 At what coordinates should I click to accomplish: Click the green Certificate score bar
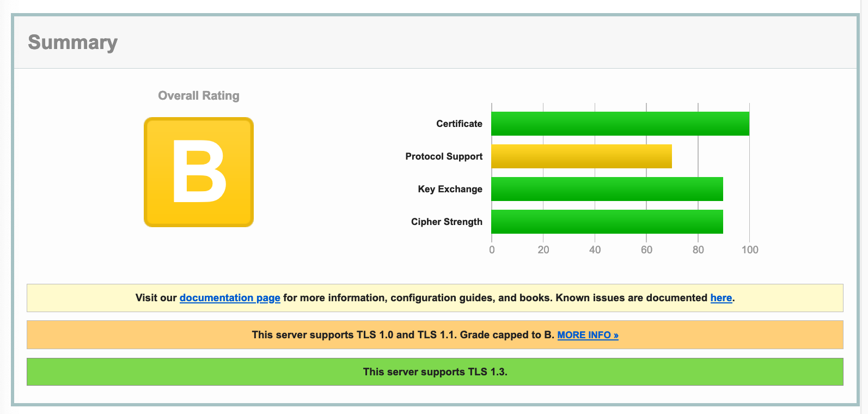[620, 124]
